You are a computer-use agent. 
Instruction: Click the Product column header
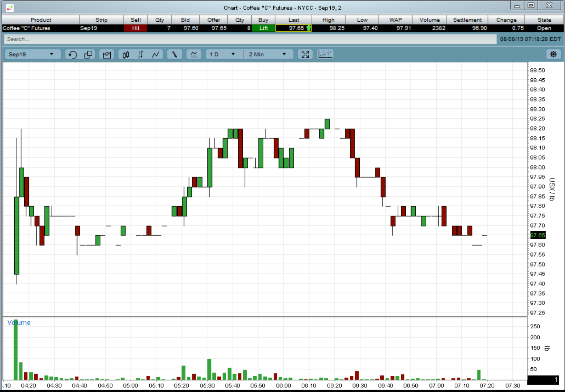41,20
